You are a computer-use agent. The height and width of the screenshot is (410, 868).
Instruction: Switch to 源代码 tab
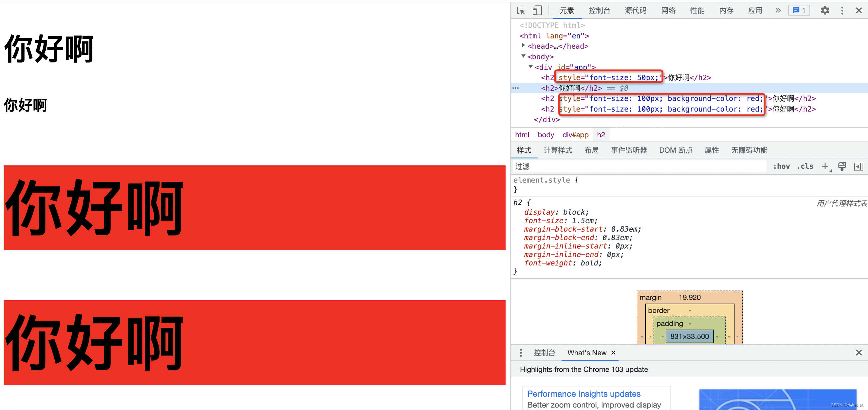635,11
